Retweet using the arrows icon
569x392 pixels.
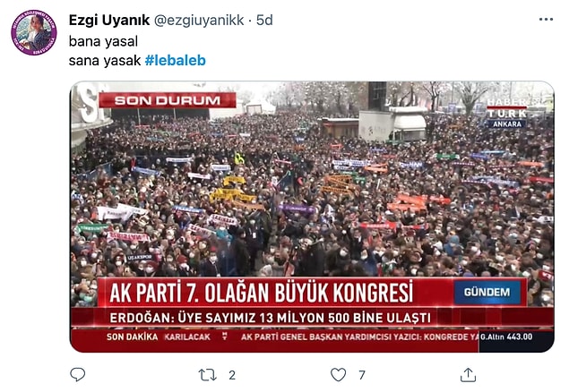tap(207, 375)
